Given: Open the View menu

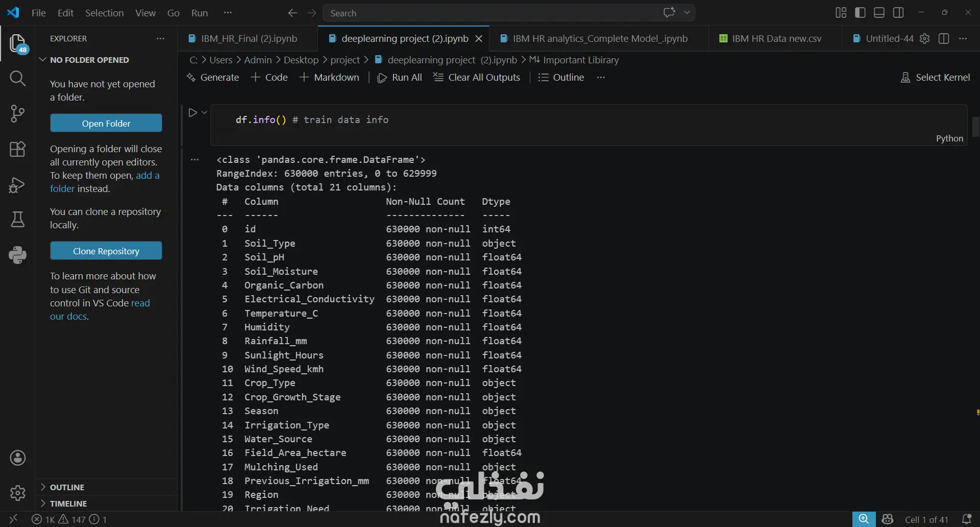Looking at the screenshot, I should [145, 13].
